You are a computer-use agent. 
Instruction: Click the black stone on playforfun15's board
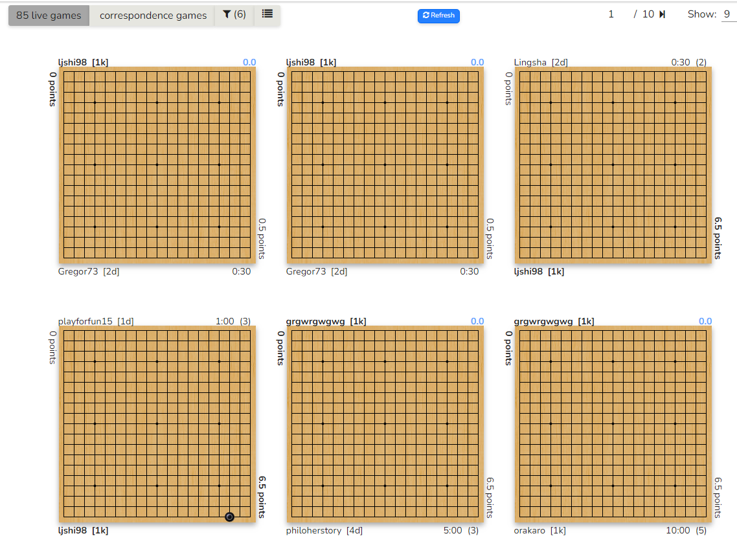pyautogui.click(x=229, y=517)
